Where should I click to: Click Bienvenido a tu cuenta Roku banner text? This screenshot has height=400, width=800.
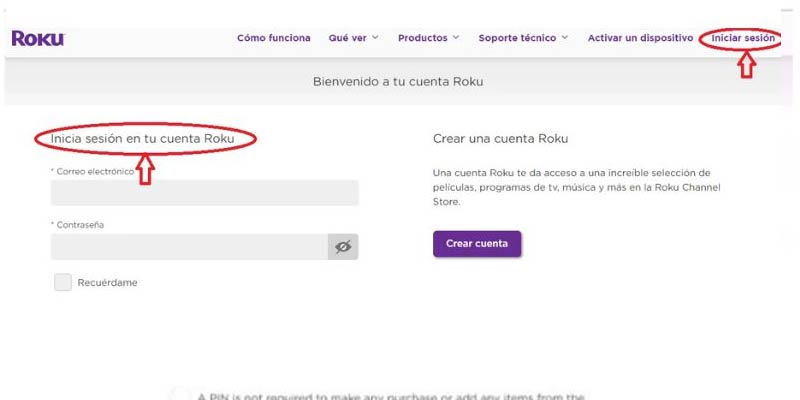[x=398, y=82]
